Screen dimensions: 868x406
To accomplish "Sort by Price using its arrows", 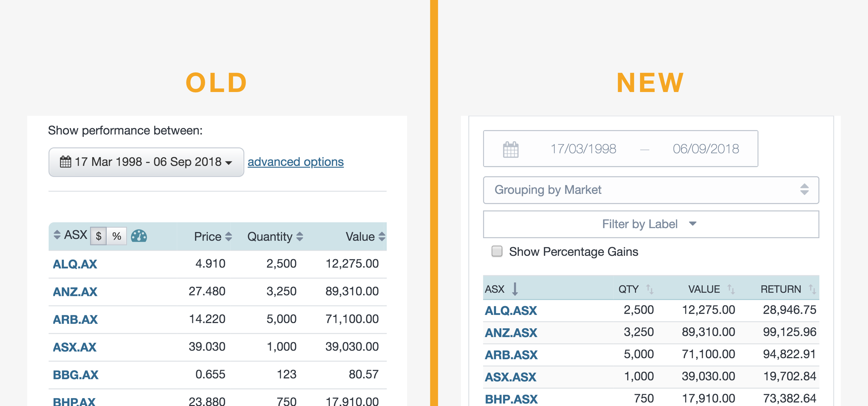I will click(229, 236).
